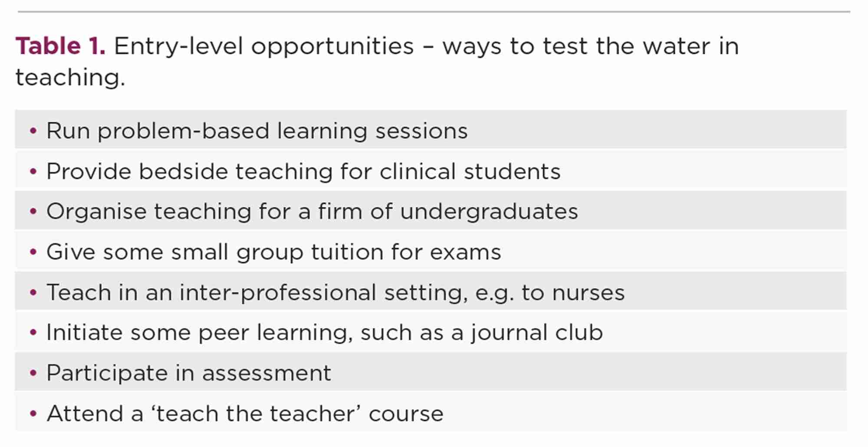Select the 'Run problem-based learning sessions' row
This screenshot has height=447, width=868.
coord(431,129)
